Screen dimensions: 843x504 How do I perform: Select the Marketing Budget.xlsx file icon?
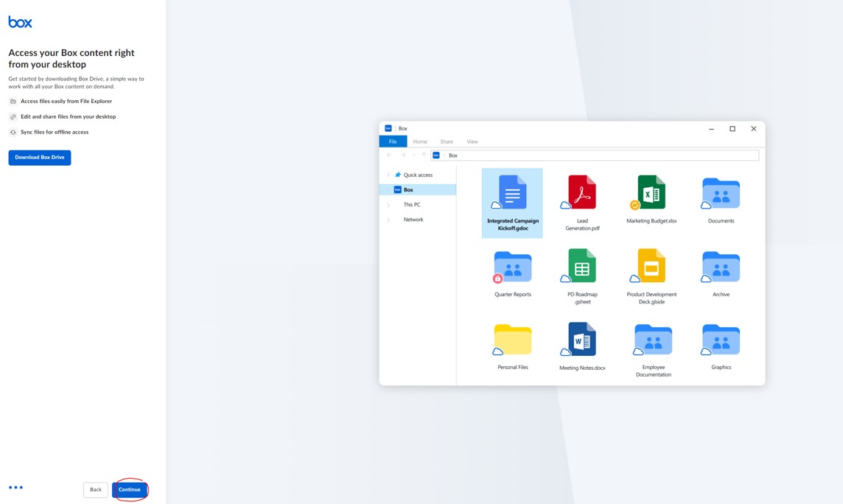(x=650, y=192)
